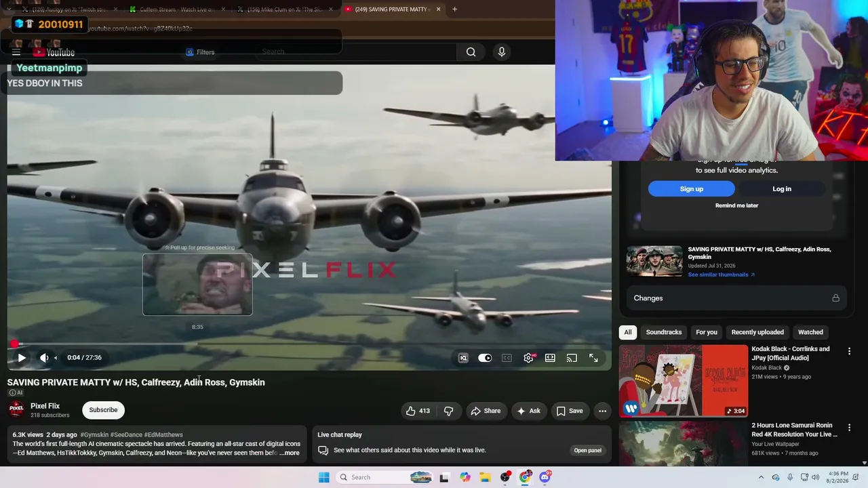This screenshot has height=488, width=868.
Task: Click the Sign up button
Action: pos(692,189)
